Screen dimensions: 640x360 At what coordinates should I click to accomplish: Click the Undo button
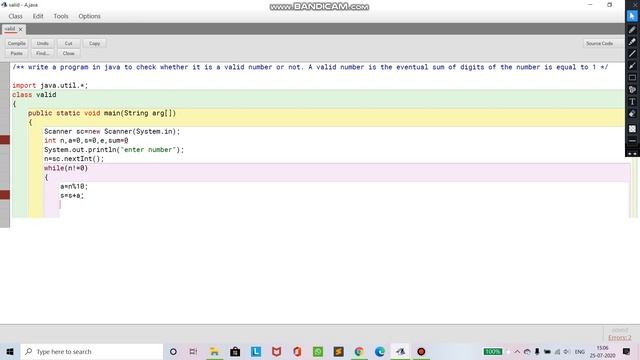[x=42, y=43]
